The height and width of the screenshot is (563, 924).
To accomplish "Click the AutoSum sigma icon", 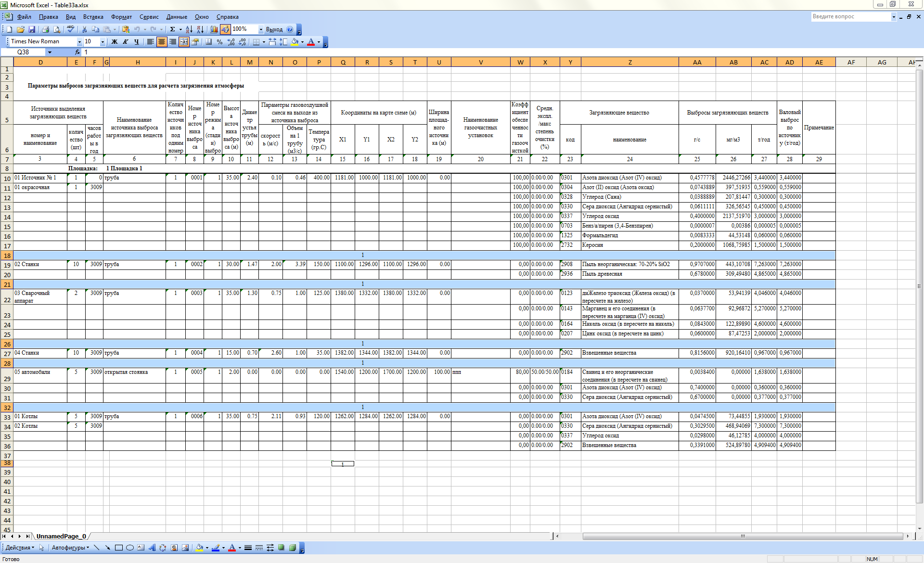I will tap(172, 29).
